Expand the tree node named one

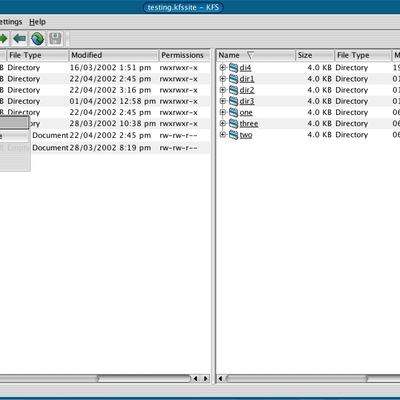[x=223, y=112]
